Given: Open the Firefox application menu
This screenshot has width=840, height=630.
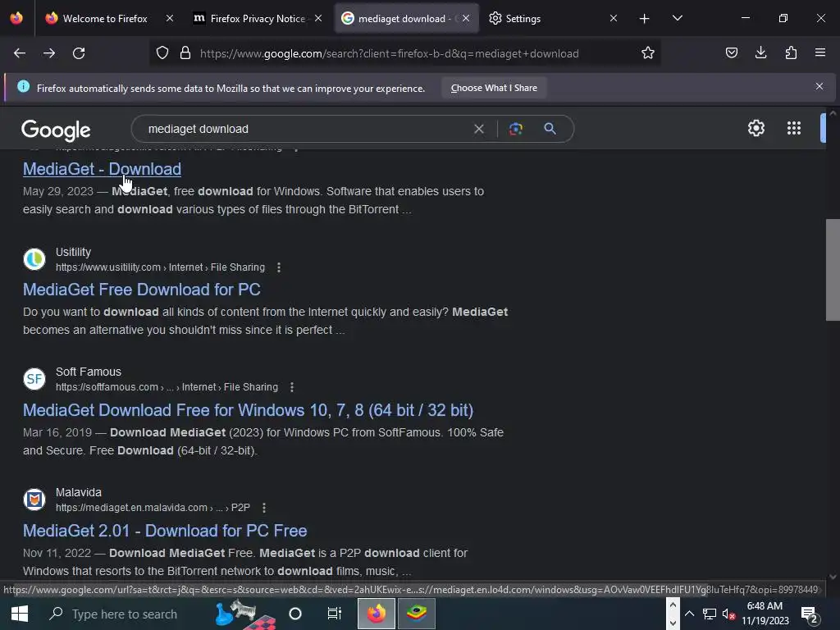Looking at the screenshot, I should [x=820, y=53].
